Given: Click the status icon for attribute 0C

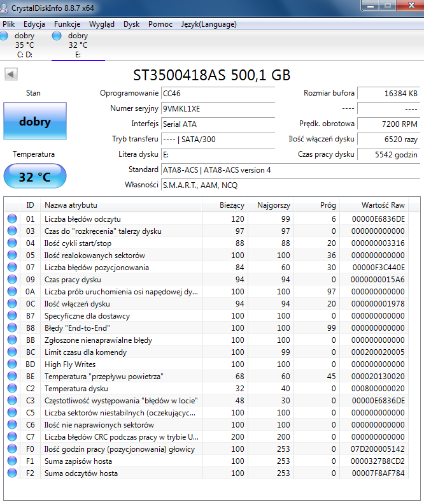Looking at the screenshot, I should tap(12, 303).
